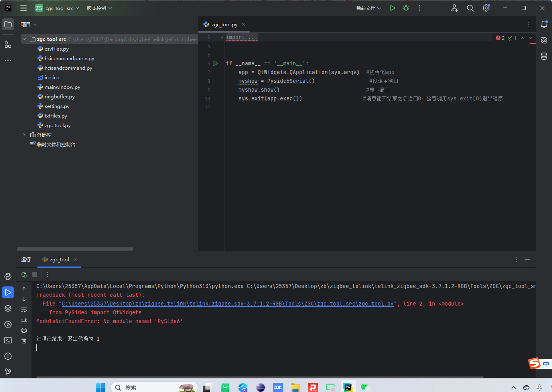Viewport: 552px width, 392px height.
Task: Open the Database tool window
Action: [x=544, y=56]
